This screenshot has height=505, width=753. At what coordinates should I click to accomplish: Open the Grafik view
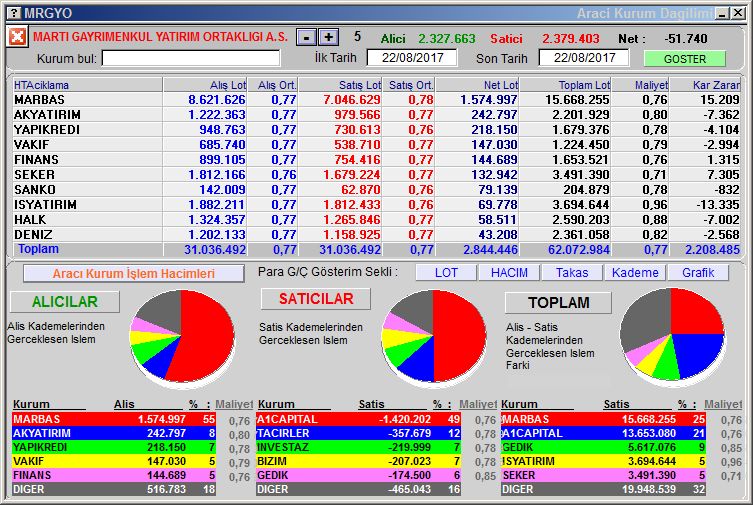698,273
